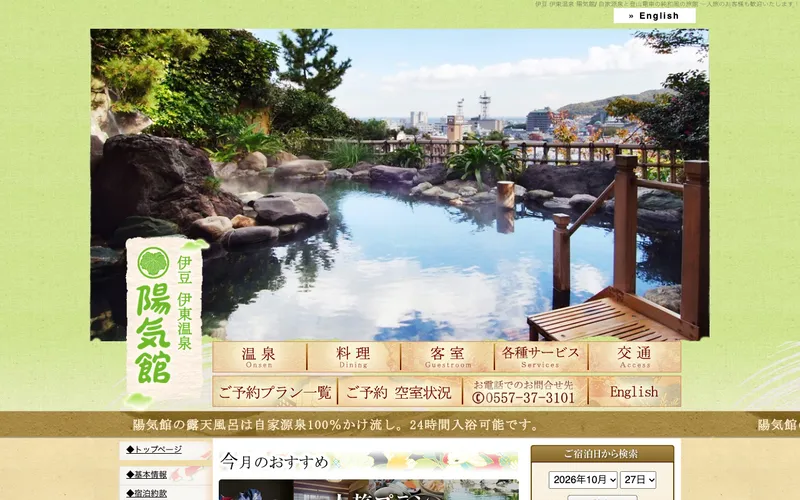Click the 今月のおすすめ heading banner
The image size is (800, 500).
point(368,461)
